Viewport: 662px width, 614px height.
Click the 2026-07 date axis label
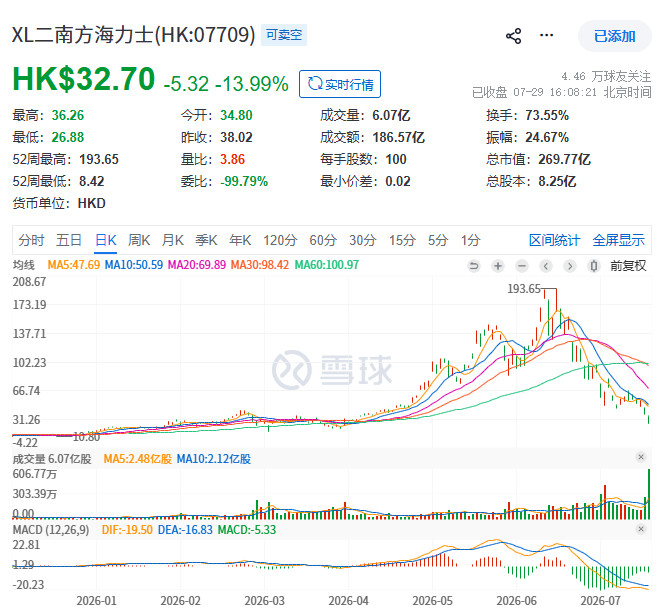(x=600, y=600)
